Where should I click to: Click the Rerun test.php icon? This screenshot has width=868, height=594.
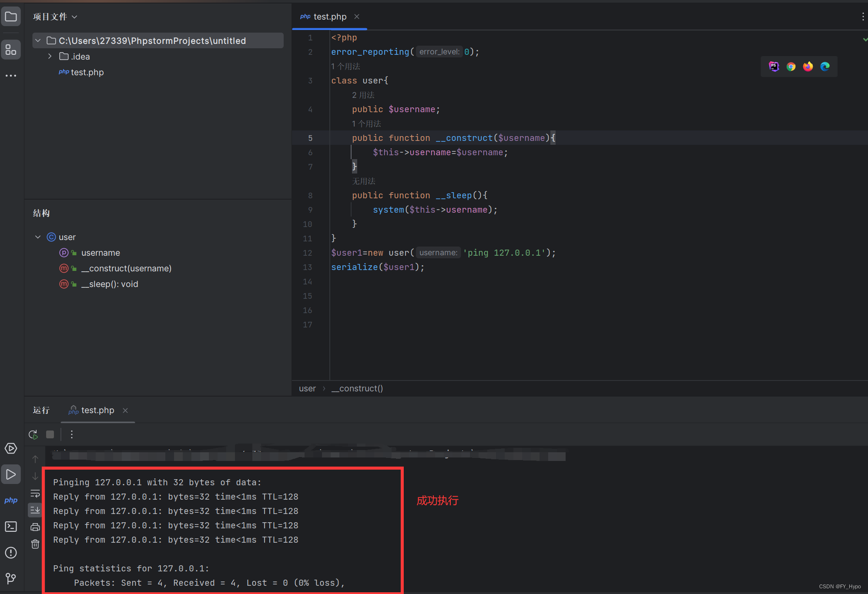[x=33, y=434]
